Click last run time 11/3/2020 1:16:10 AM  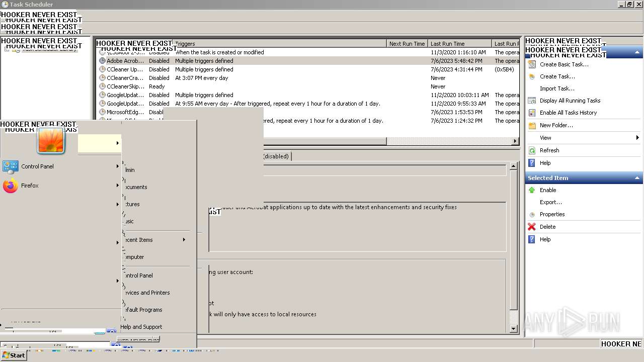coord(458,52)
